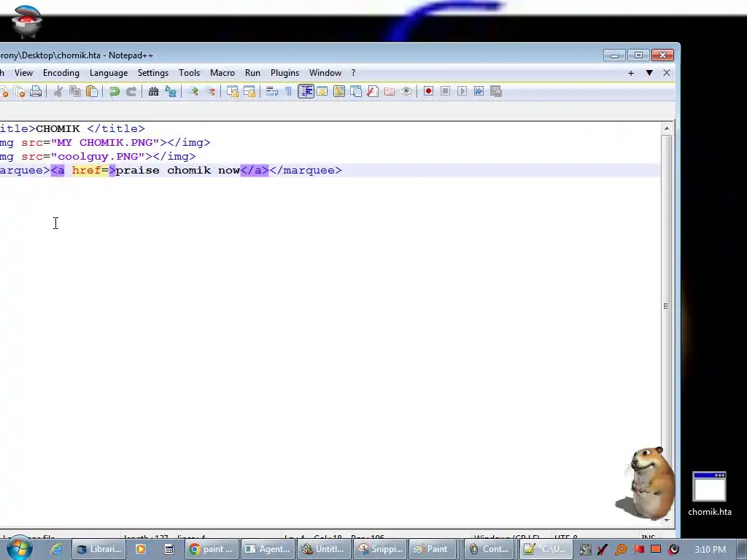Image resolution: width=747 pixels, height=560 pixels.
Task: Run macro multiple times icon
Action: point(479,91)
